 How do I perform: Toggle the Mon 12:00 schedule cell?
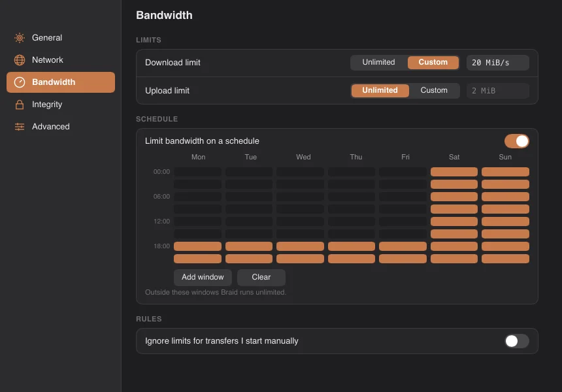pyautogui.click(x=197, y=221)
